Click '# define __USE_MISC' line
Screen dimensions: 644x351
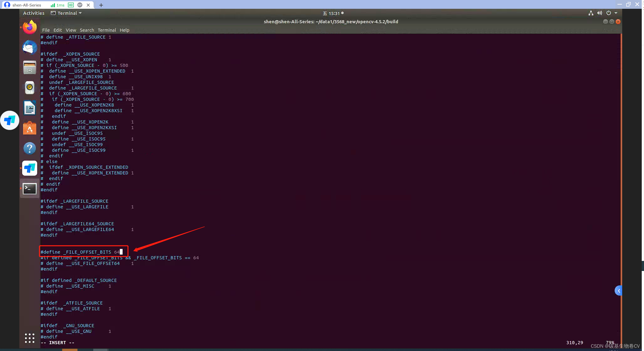pos(76,286)
